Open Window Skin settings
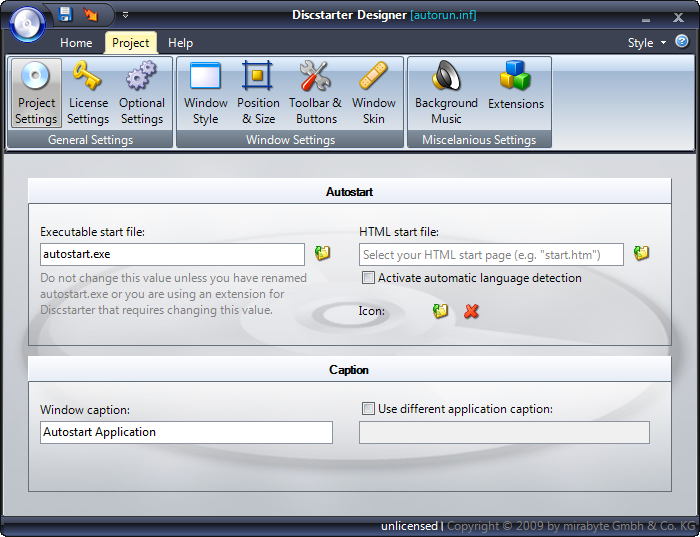This screenshot has height=537, width=700. (374, 93)
